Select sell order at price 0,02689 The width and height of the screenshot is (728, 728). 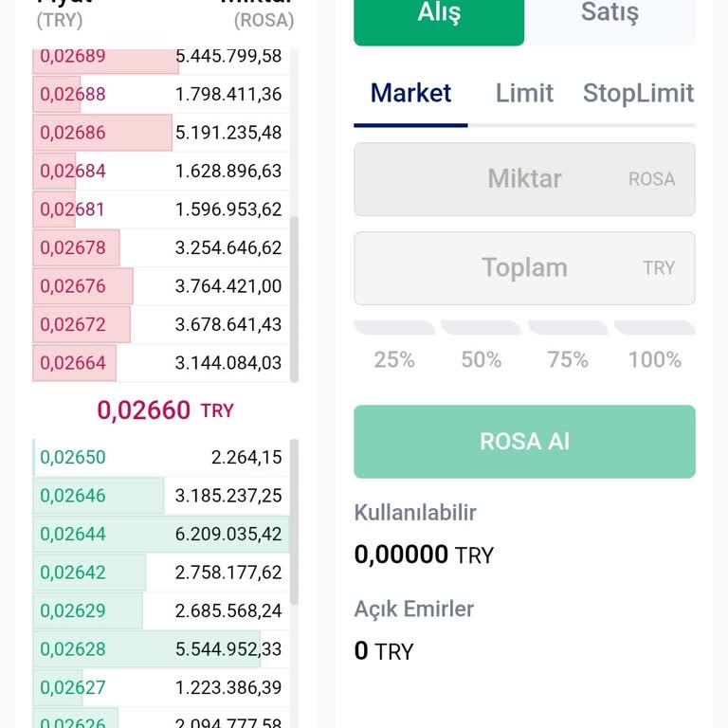[161, 57]
